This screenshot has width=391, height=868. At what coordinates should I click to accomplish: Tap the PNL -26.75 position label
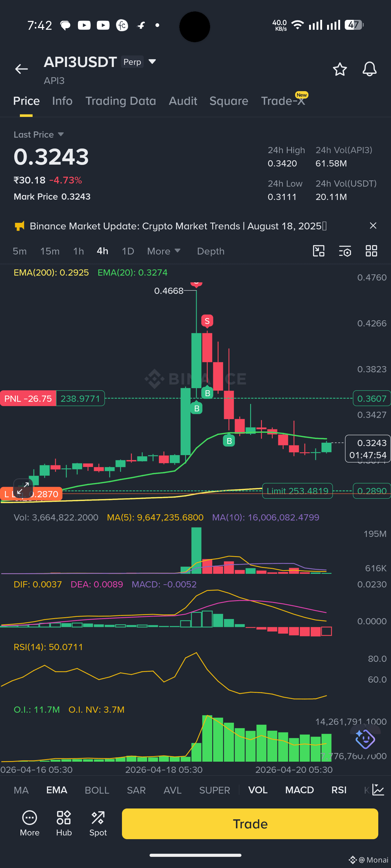[x=28, y=399]
